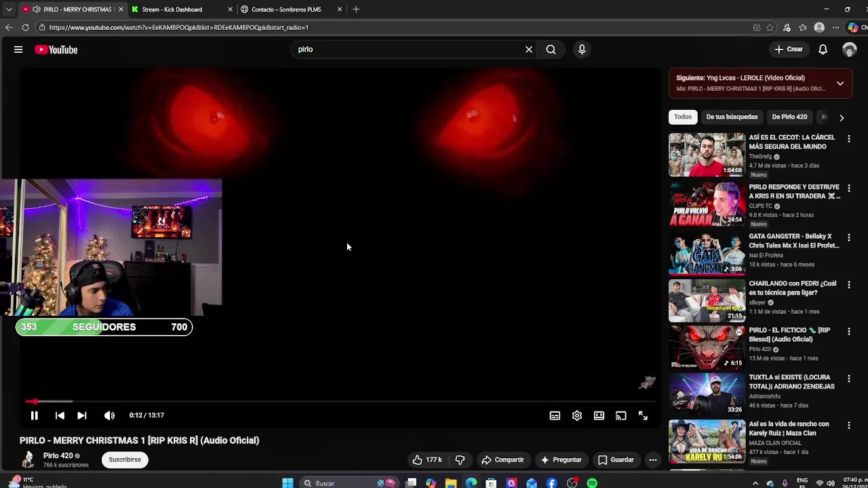Open options for PIRLO RESPONDE video
This screenshot has width=868, height=488.
point(848,188)
